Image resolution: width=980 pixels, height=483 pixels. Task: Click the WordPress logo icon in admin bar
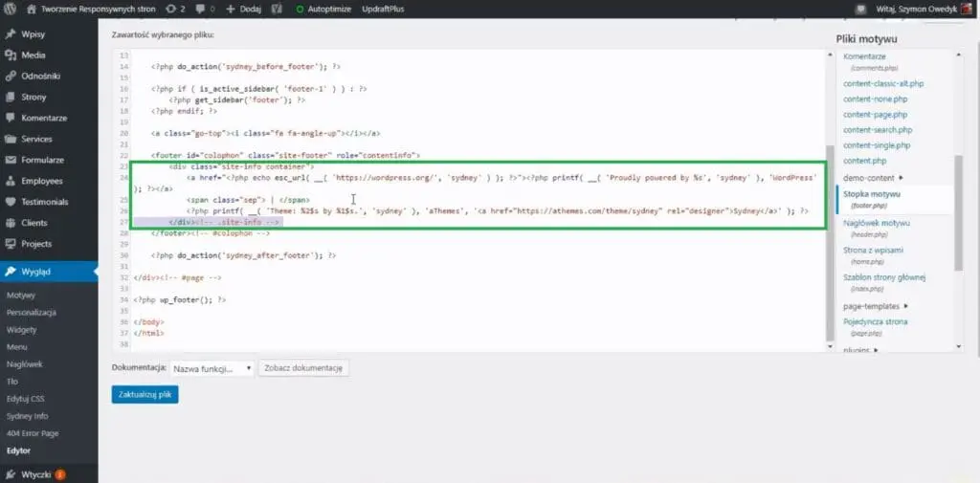pos(11,10)
